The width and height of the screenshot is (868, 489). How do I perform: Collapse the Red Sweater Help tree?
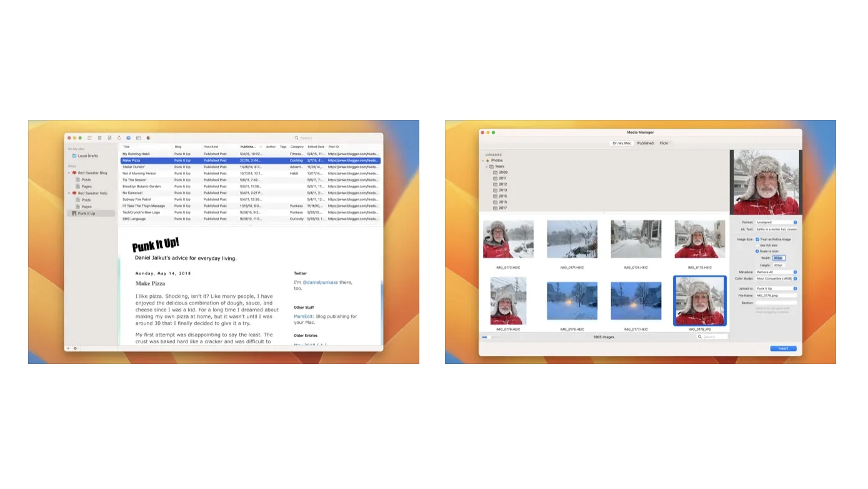(x=69, y=193)
